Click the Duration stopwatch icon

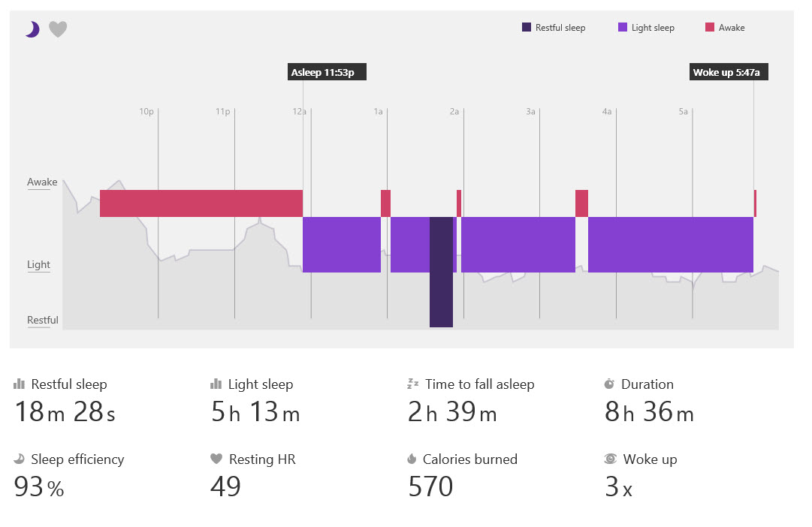point(609,384)
